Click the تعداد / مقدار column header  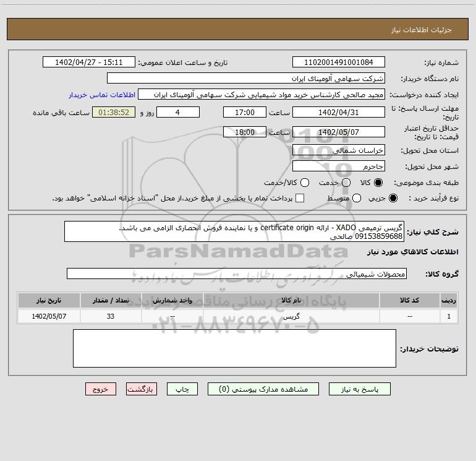point(111,300)
